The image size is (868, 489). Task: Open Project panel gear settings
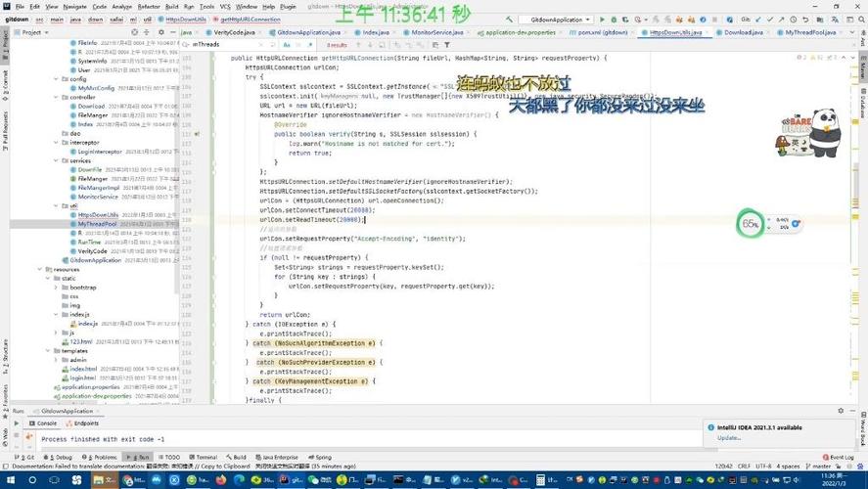point(161,32)
